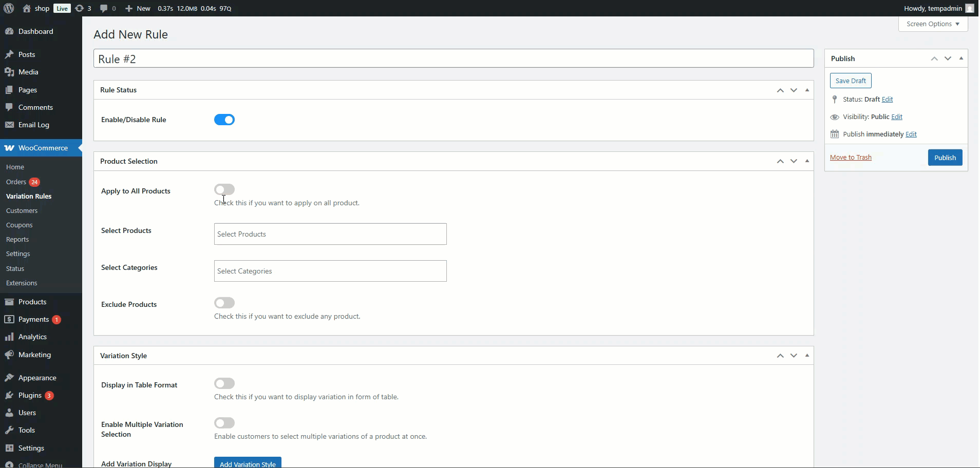Click the Select Products input field
Viewport: 980px width, 468px height.
(x=330, y=234)
